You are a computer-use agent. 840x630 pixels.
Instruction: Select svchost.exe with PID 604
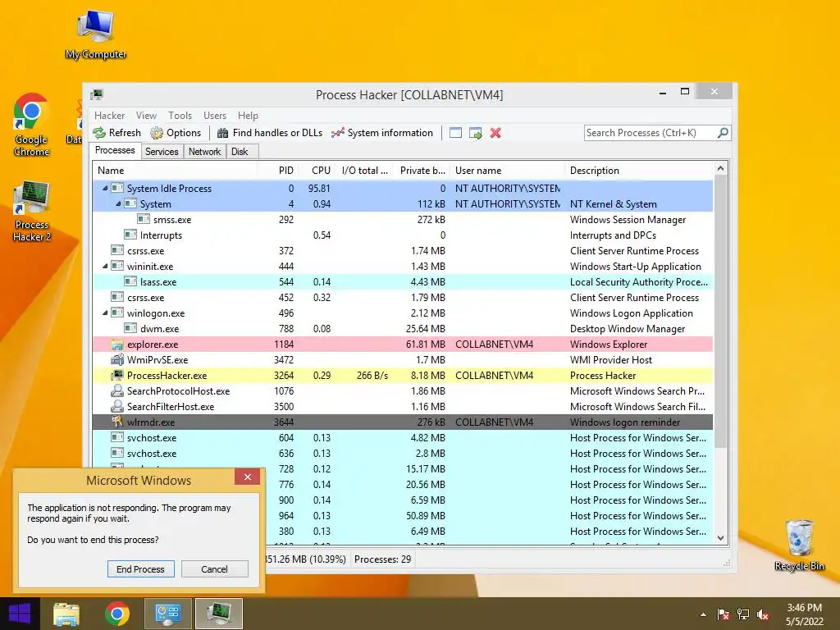pyautogui.click(x=403, y=438)
